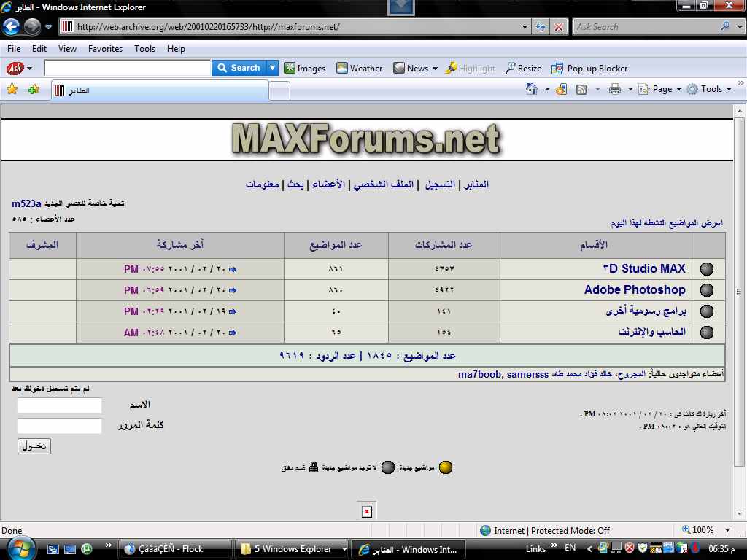Open the Page menu on command bar
This screenshot has height=560, width=747.
click(659, 89)
